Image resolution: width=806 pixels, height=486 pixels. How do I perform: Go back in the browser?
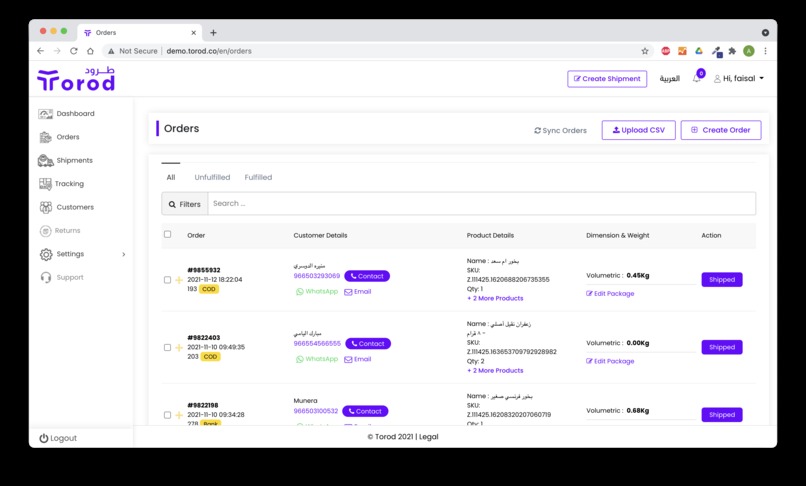click(x=41, y=51)
